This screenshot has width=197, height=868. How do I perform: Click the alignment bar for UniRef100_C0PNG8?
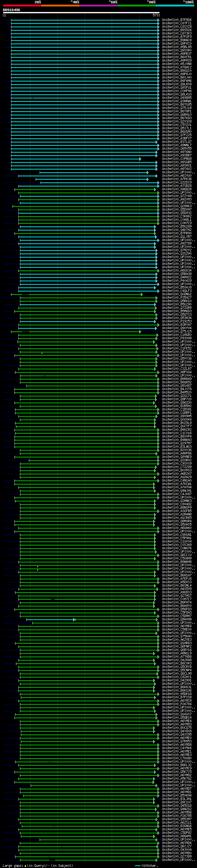(x=76, y=159)
